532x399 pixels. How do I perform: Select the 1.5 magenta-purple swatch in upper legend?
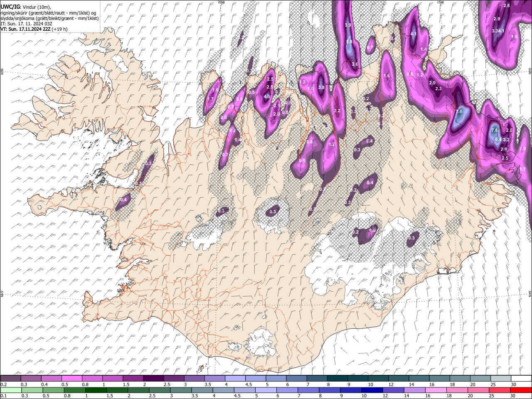click(133, 379)
